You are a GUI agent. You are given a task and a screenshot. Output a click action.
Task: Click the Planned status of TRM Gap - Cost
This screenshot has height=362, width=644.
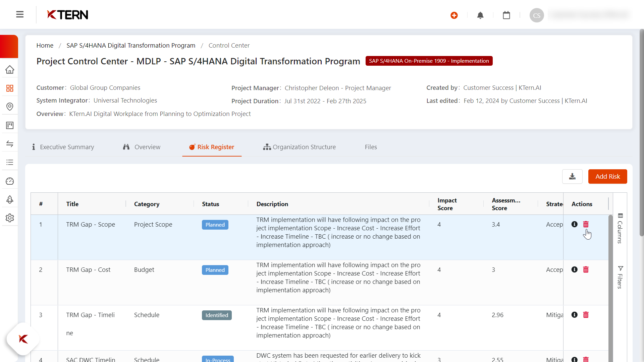pyautogui.click(x=215, y=270)
